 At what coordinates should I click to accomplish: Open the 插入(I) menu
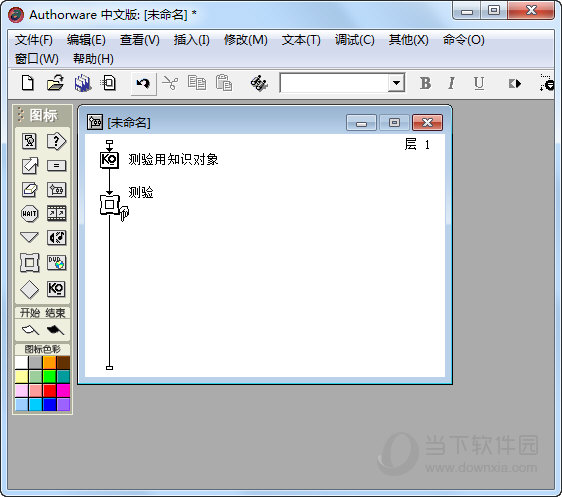coord(191,40)
